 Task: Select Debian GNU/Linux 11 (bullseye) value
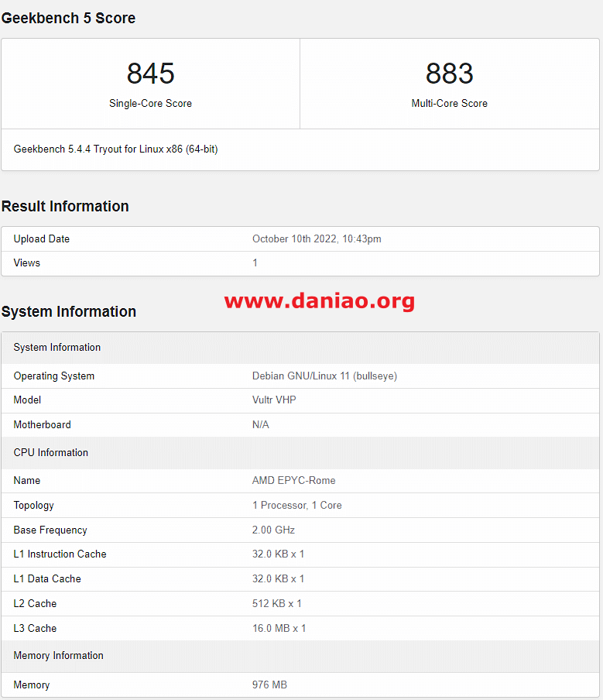pyautogui.click(x=324, y=376)
